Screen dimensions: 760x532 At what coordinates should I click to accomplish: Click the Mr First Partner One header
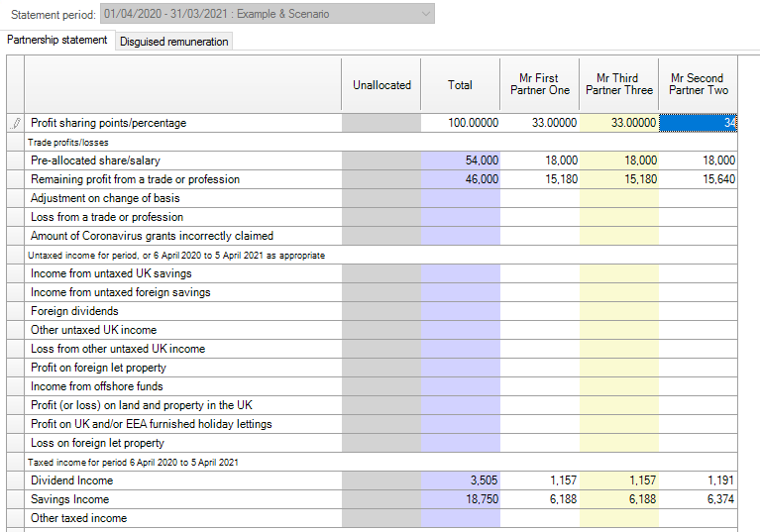pyautogui.click(x=539, y=84)
